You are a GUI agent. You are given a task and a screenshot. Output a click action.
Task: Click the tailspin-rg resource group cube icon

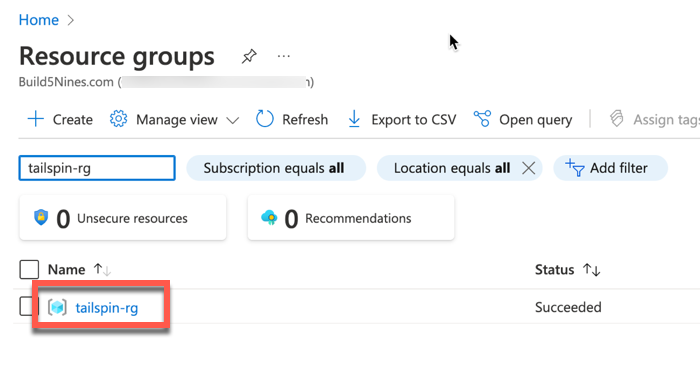point(57,307)
